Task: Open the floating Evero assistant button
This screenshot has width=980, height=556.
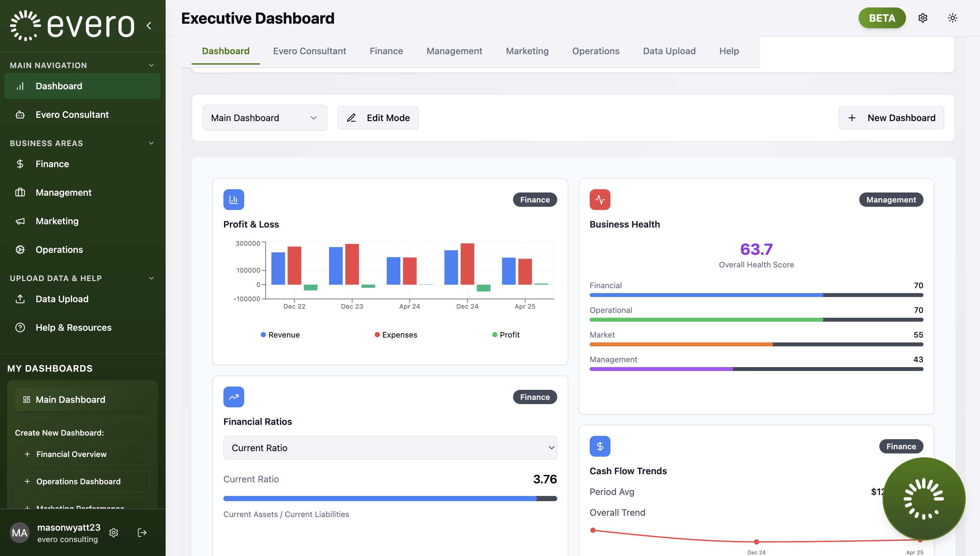Action: (923, 498)
